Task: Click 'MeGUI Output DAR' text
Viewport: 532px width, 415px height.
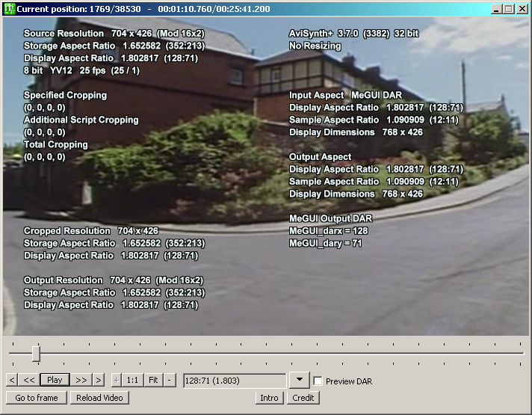Action: pyautogui.click(x=330, y=218)
